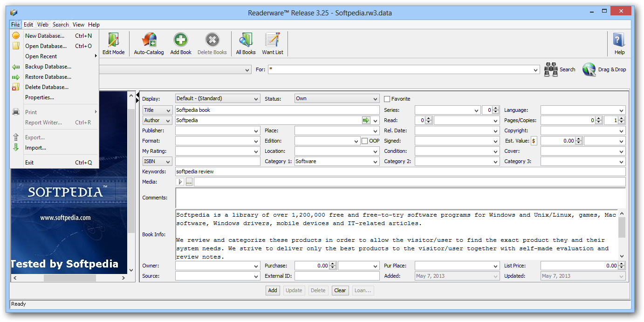644x322 pixels.
Task: Click the Add button below form
Action: coord(273,290)
